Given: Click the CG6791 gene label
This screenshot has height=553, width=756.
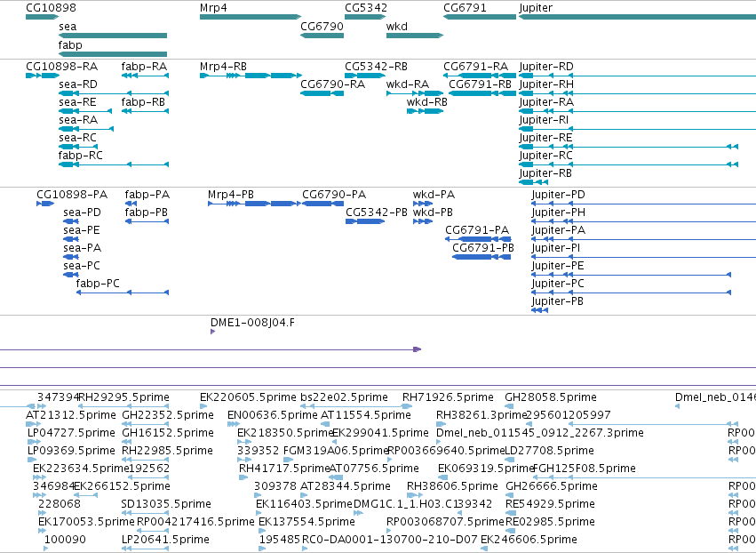Looking at the screenshot, I should coord(465,8).
